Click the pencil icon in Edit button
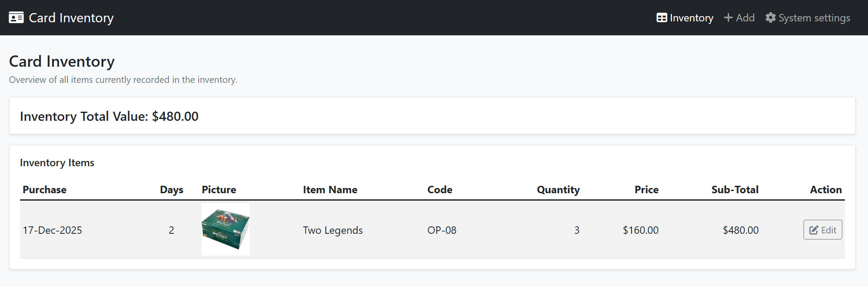Screen dimensions: 868x287 (x=813, y=230)
